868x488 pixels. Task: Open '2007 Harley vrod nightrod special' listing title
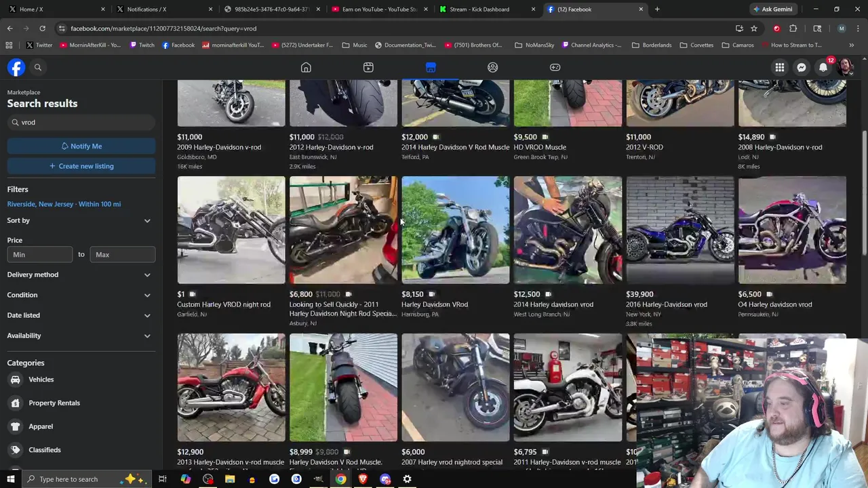tap(452, 462)
